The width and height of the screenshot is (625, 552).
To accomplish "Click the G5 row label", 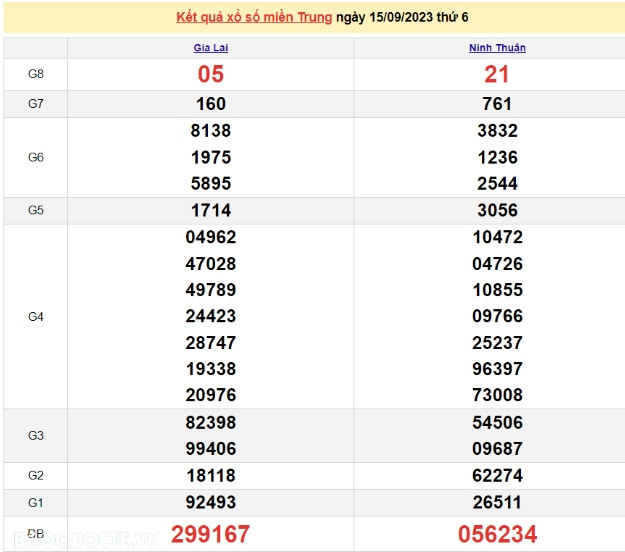I will [36, 210].
